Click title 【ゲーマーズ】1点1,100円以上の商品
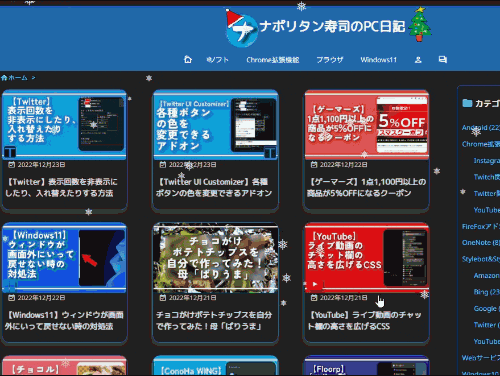The height and width of the screenshot is (376, 500). click(366, 187)
